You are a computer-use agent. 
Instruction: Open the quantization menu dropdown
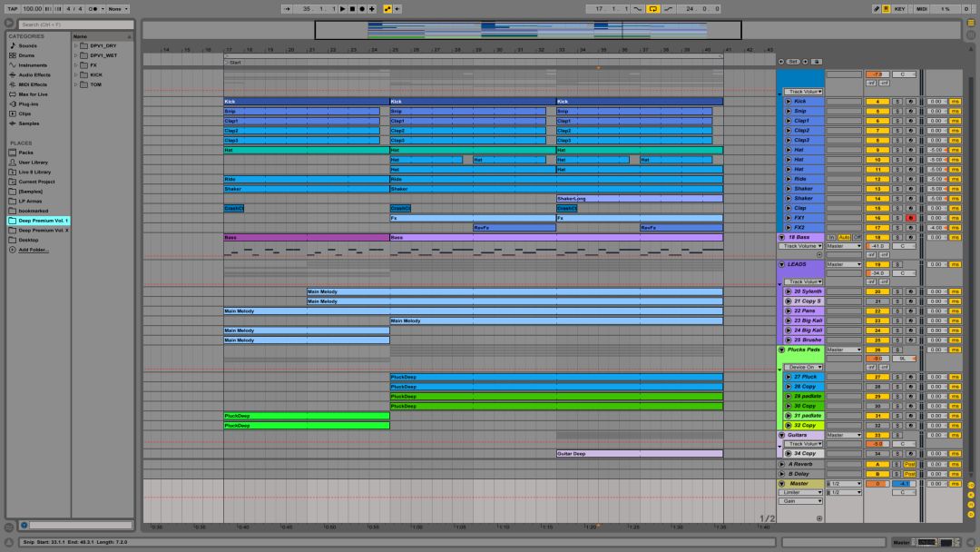click(117, 9)
